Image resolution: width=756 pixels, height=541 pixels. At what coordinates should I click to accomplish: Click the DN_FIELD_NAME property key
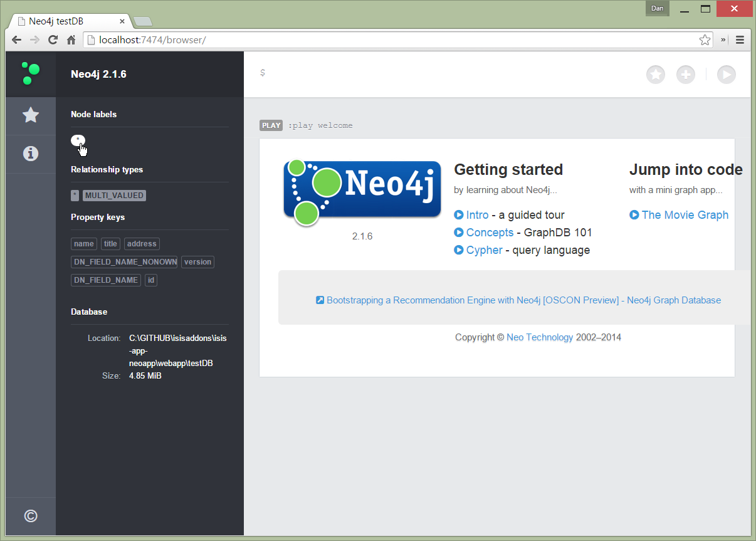[106, 280]
